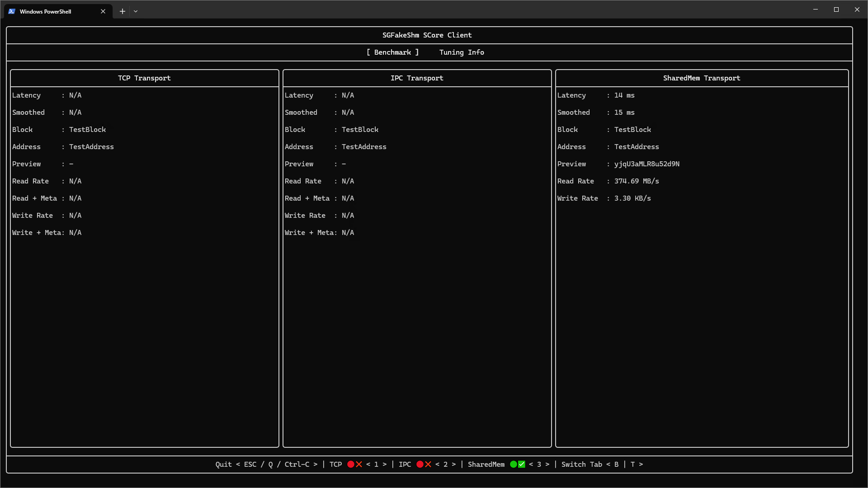Click the write rate 3.30 KB/s
868x488 pixels.
coord(632,198)
